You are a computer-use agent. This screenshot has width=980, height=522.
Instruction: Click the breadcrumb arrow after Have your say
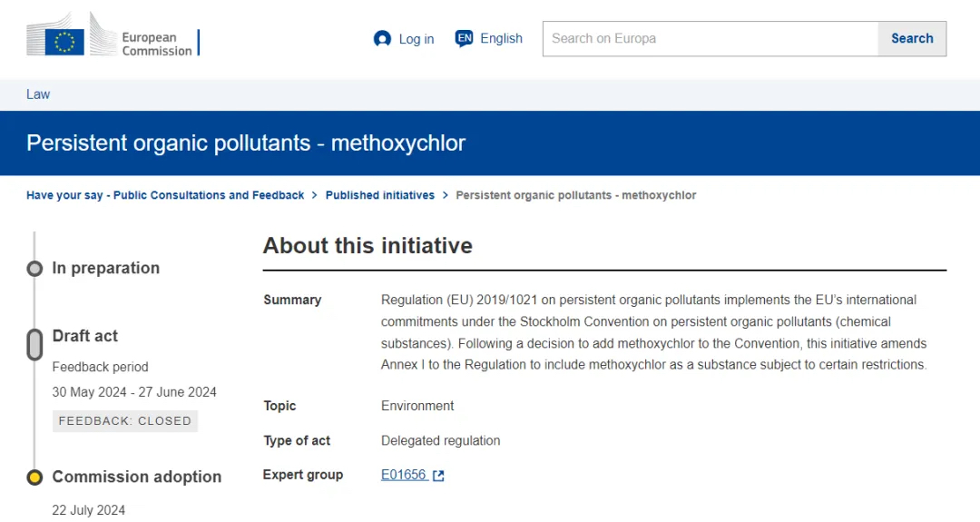point(315,195)
